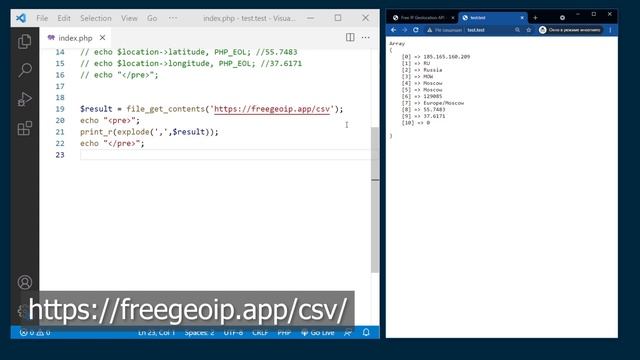Open a new browser tab with plus button
Viewport: 640px width, 360px height.
click(x=535, y=18)
